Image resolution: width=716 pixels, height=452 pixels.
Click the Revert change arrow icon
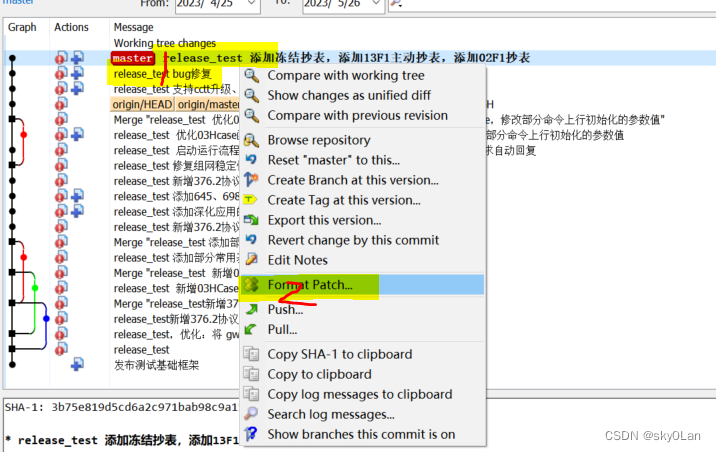point(252,239)
